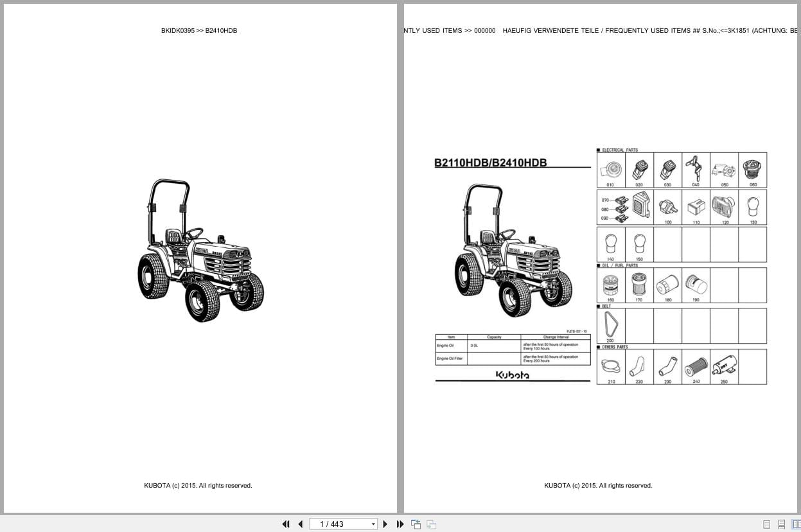The image size is (801, 532).
Task: Go to the first page
Action: point(286,524)
